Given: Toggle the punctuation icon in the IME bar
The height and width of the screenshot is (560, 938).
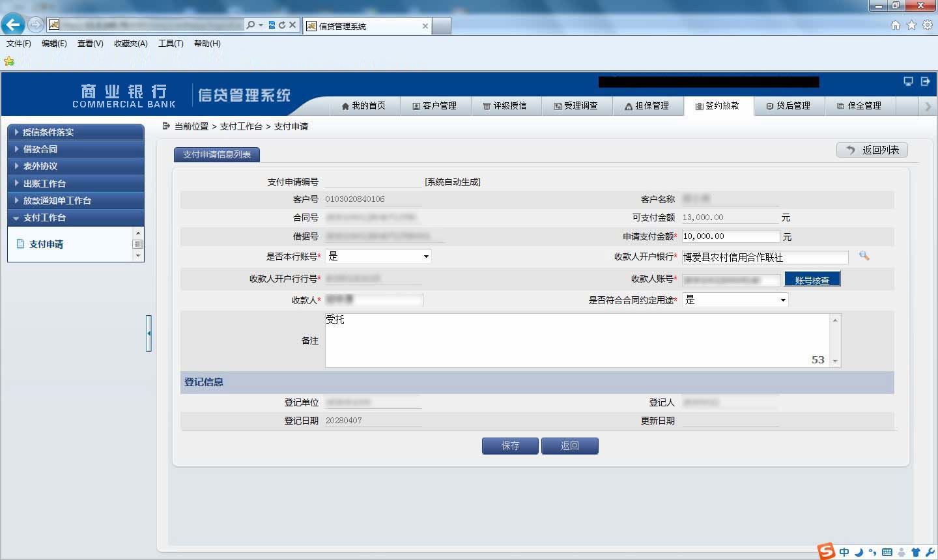Looking at the screenshot, I should pyautogui.click(x=872, y=552).
